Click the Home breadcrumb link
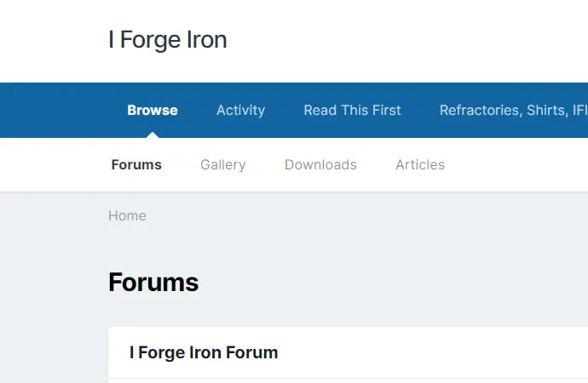The width and height of the screenshot is (588, 383). click(x=127, y=215)
